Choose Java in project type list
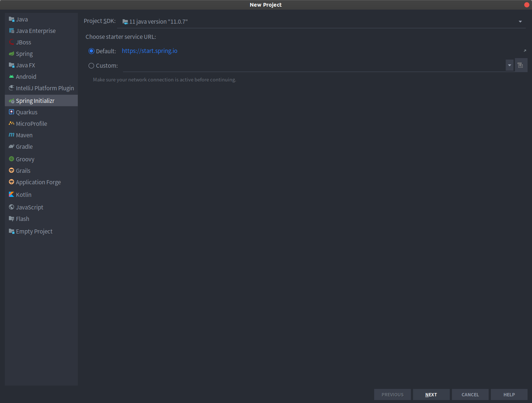The width and height of the screenshot is (532, 403). click(41, 19)
